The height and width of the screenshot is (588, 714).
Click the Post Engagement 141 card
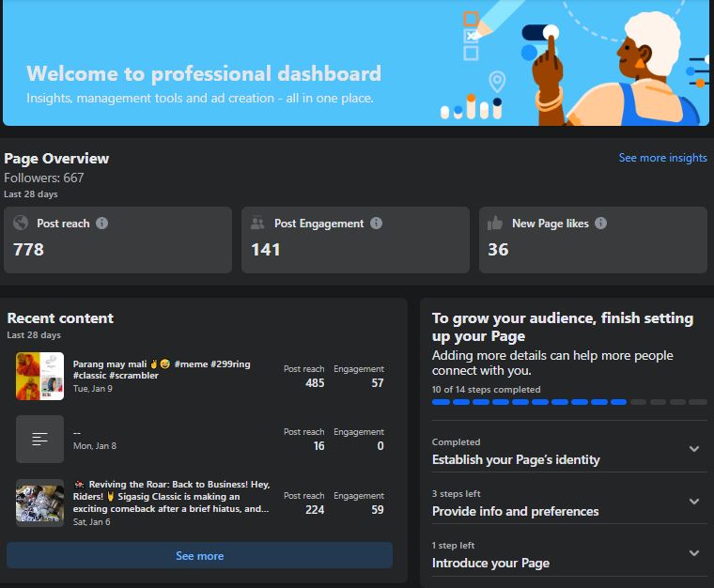coord(355,240)
